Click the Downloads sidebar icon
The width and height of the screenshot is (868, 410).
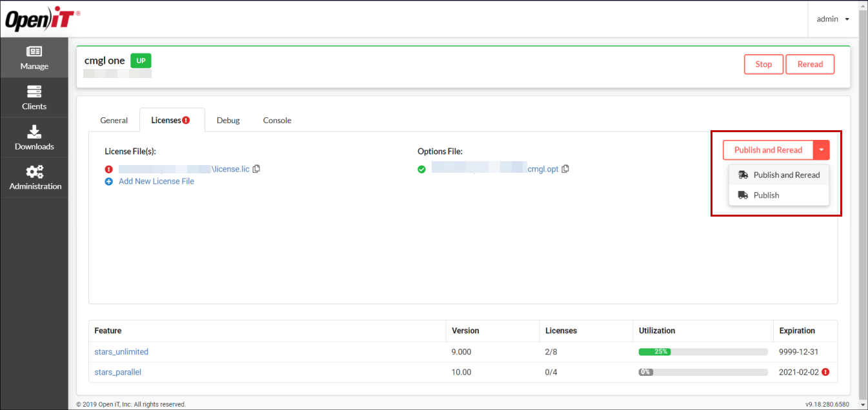click(x=34, y=137)
